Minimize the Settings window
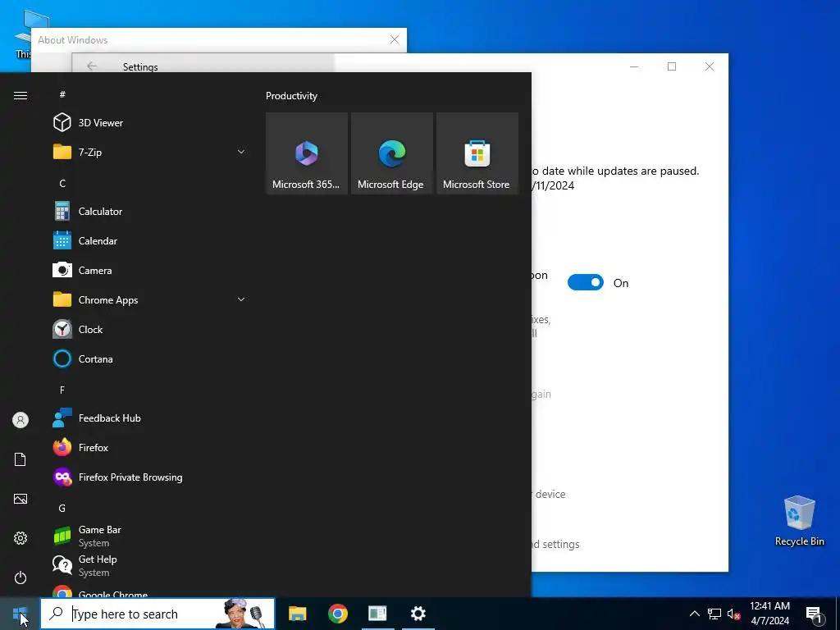Viewport: 840px width, 630px height. point(634,66)
